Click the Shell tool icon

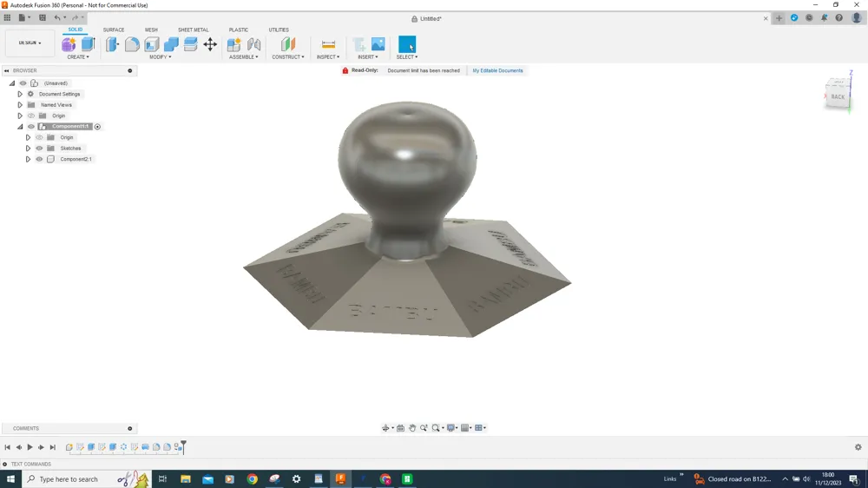coord(152,44)
